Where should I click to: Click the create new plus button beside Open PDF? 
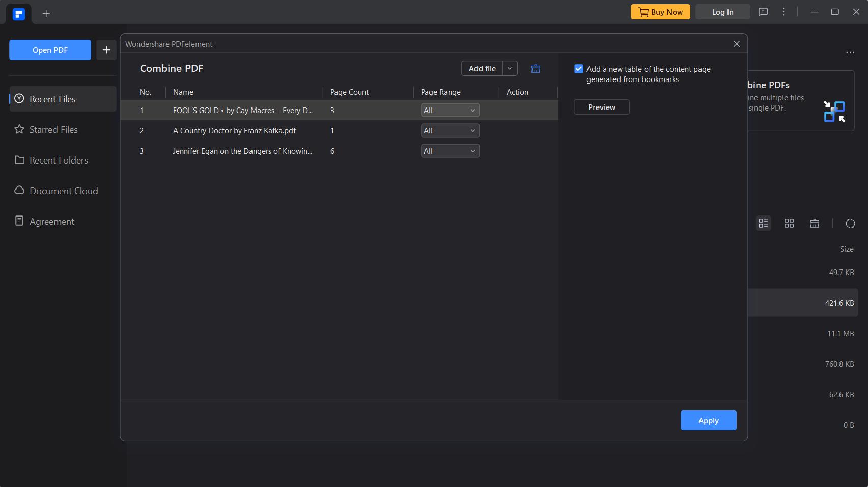tap(106, 50)
